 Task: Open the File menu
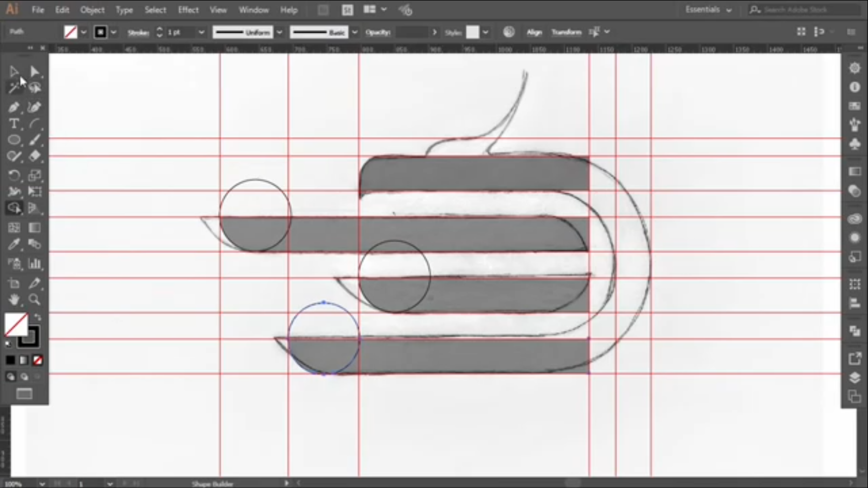38,10
